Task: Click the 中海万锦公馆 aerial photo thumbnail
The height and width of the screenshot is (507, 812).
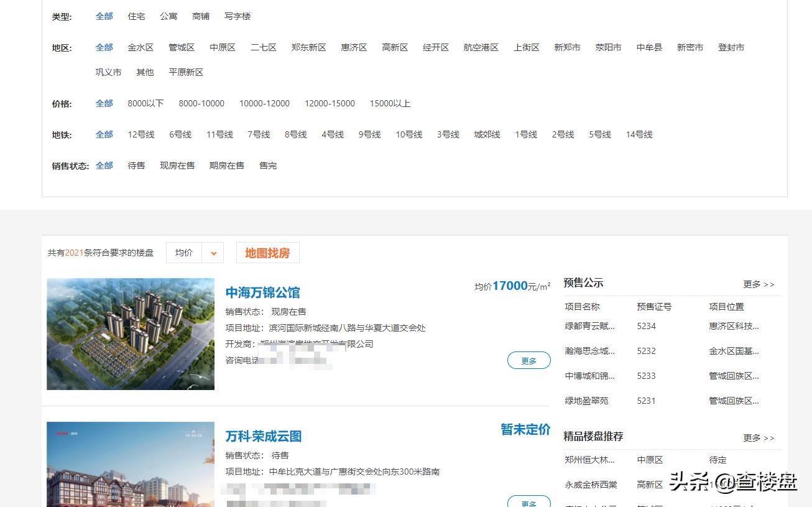Action: [x=130, y=334]
